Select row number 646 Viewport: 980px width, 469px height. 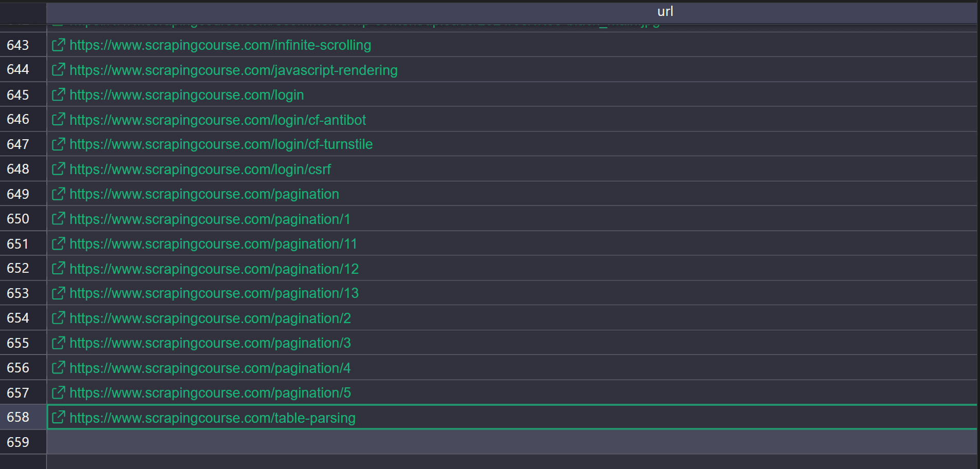click(23, 119)
